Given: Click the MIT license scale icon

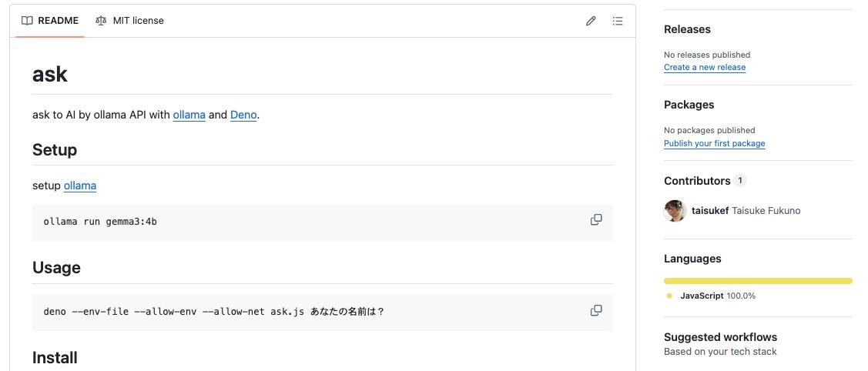Looking at the screenshot, I should click(x=101, y=21).
